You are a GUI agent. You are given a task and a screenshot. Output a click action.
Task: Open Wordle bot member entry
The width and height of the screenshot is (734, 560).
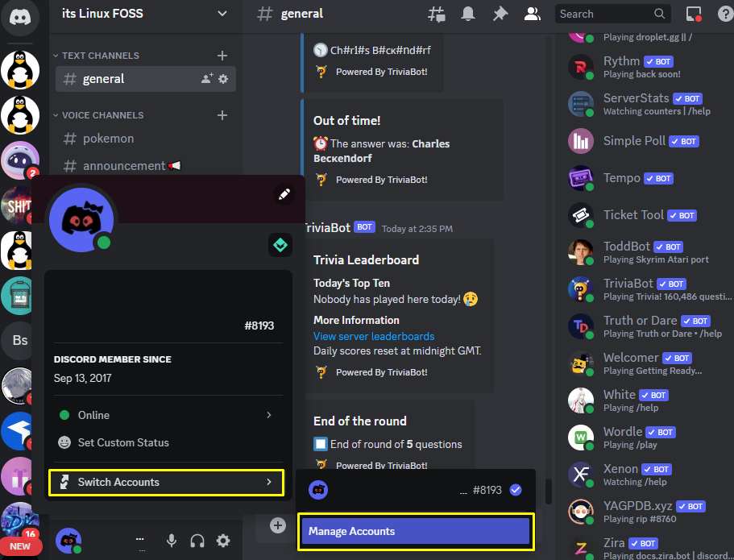click(648, 438)
